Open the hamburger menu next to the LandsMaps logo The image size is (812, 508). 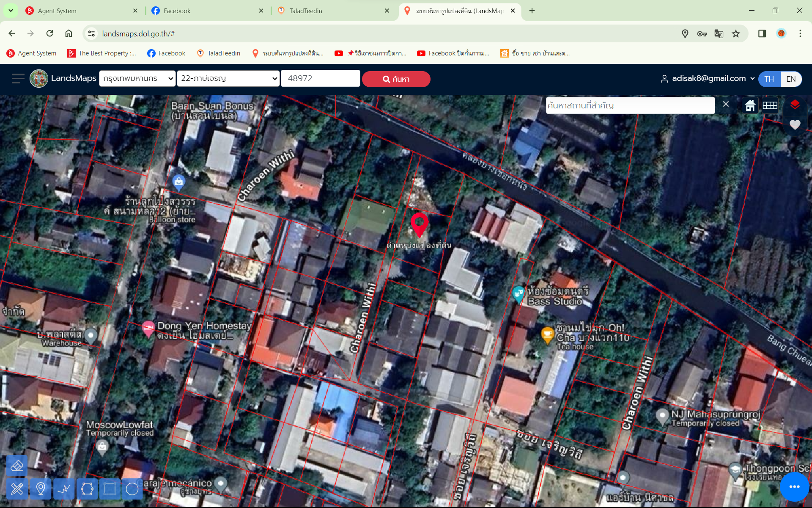[18, 79]
